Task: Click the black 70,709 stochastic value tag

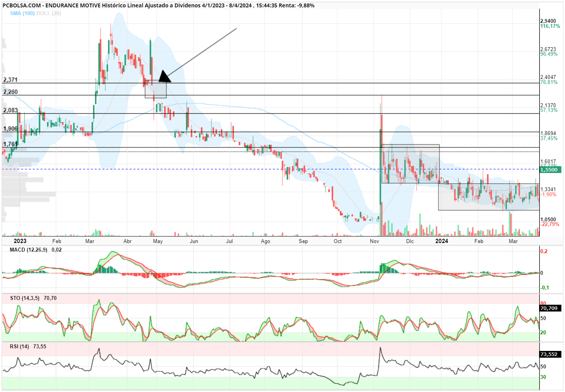Action: [x=550, y=308]
